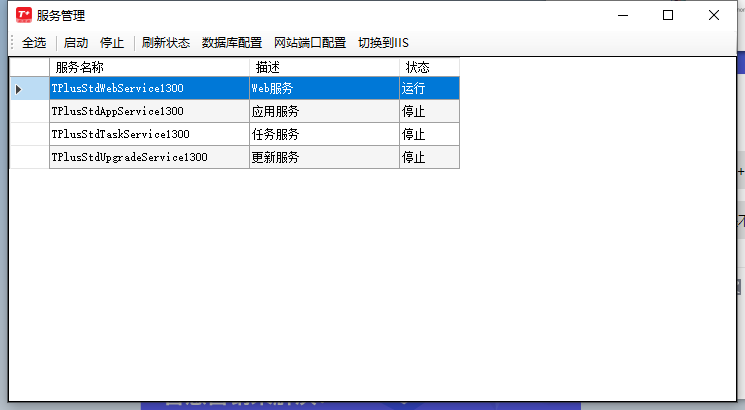Click row header of TPlusStdUpgradeService1300

coord(29,157)
